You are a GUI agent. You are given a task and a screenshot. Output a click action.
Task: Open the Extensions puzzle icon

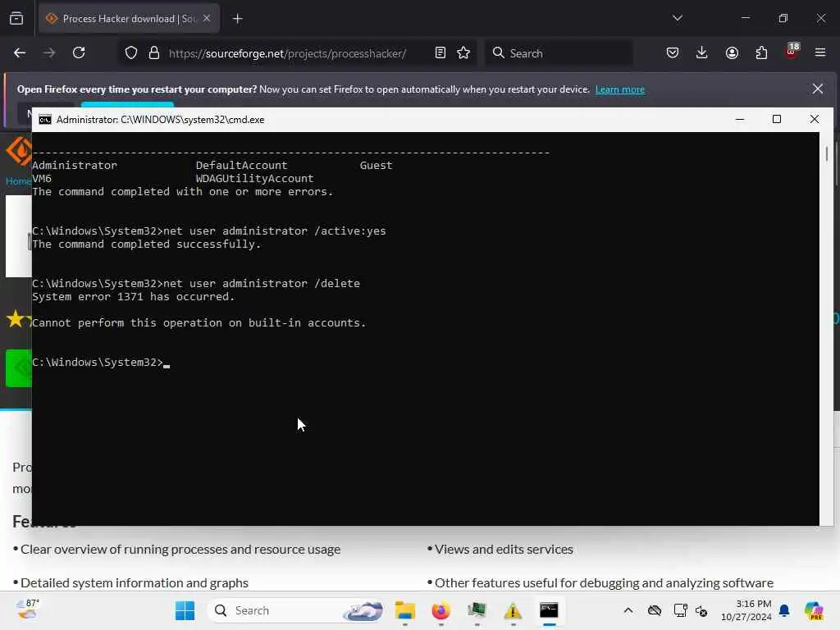click(x=761, y=52)
